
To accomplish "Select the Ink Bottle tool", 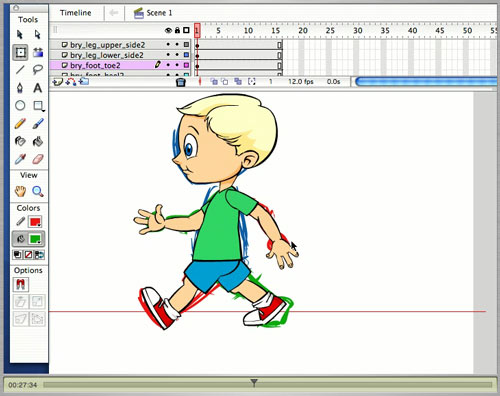I will 20,141.
